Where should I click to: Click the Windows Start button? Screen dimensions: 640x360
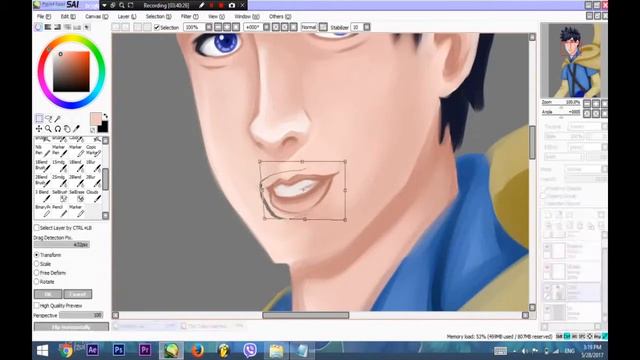click(42, 350)
